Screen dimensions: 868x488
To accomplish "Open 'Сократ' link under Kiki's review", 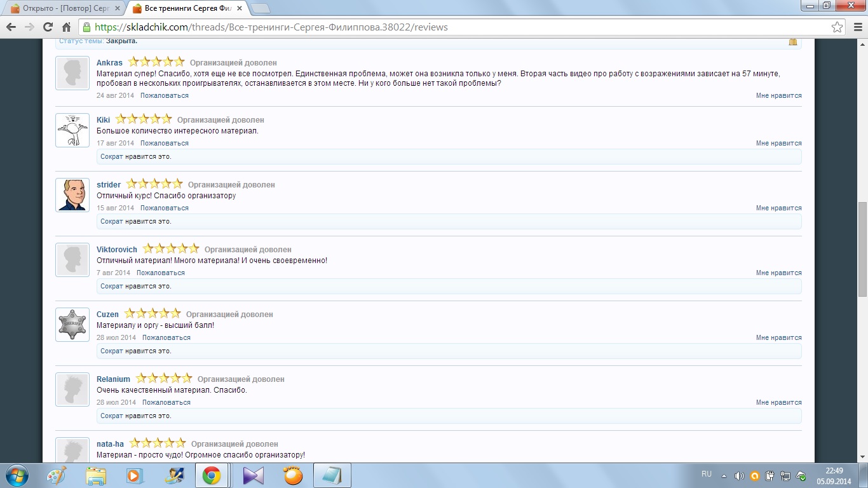I will click(112, 156).
